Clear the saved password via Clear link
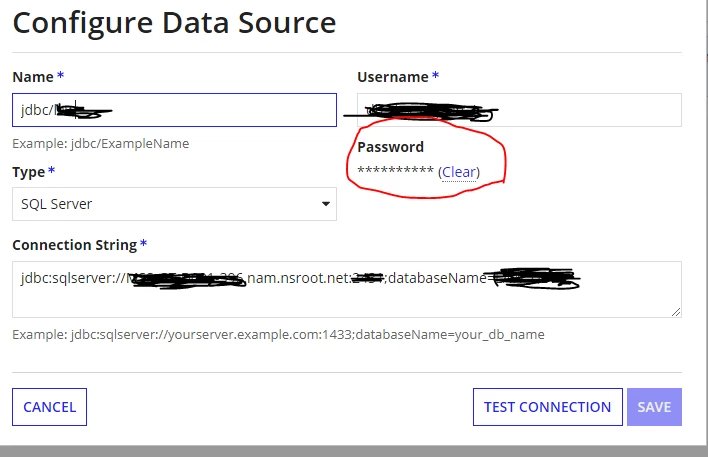708x457 pixels. 459,172
